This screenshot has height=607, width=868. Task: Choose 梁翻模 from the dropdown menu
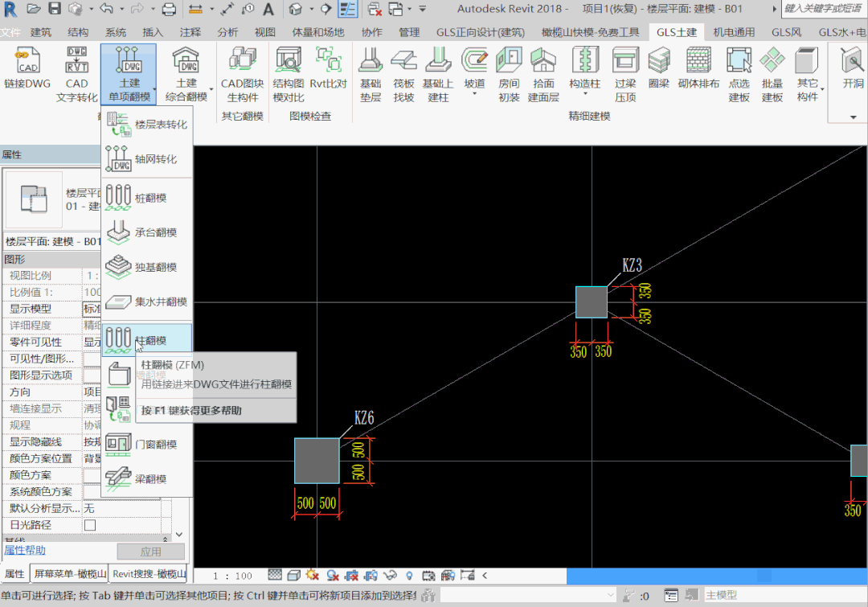pos(147,478)
